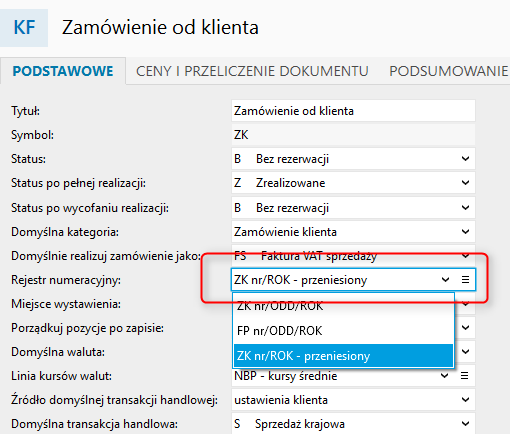The height and width of the screenshot is (434, 510).
Task: Switch to CENY I PRZELICZENIE DOKUMENTU tab
Action: tap(252, 71)
